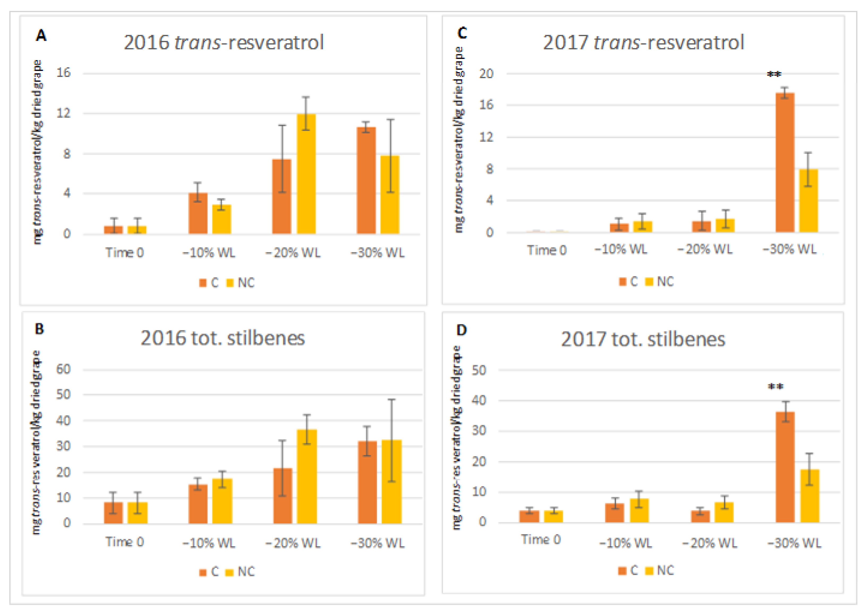
Task: Click the orange C legend swatch in chart C
Action: click(x=622, y=282)
